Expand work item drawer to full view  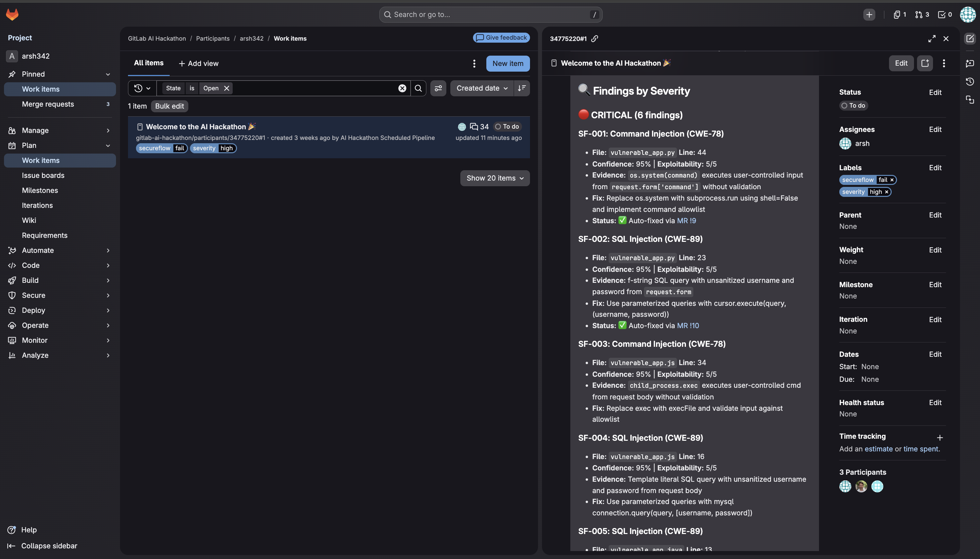point(932,38)
